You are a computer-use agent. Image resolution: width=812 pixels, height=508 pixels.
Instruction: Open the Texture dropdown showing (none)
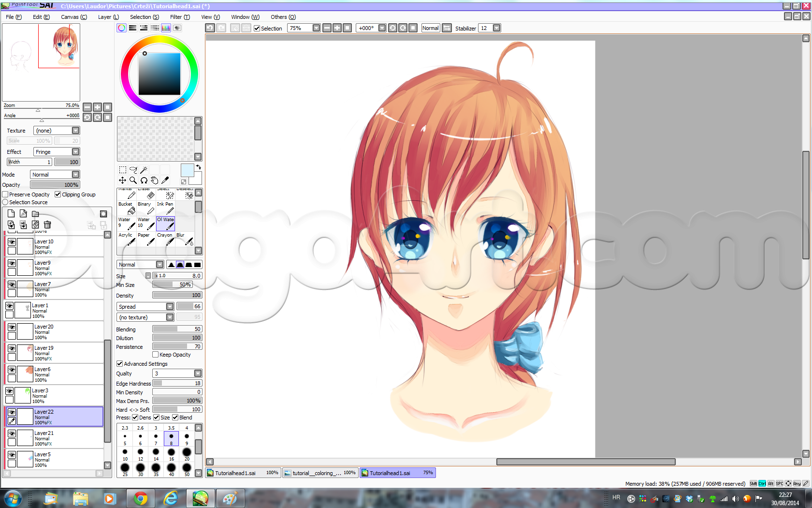[x=75, y=130]
